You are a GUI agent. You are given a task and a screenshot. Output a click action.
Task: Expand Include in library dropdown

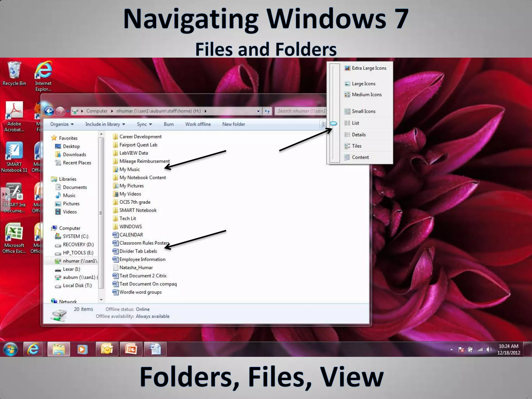tap(105, 124)
